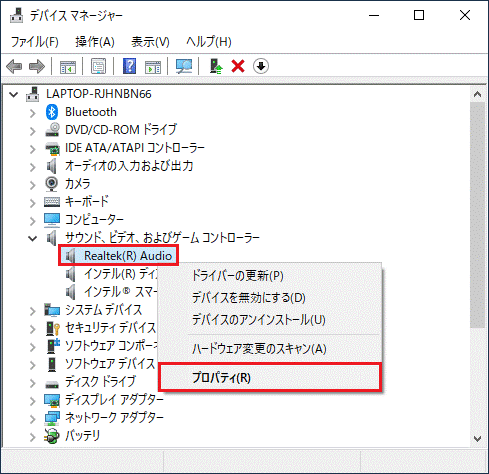Click the Device Manager title bar icon
This screenshot has height=474, width=489.
pos(16,15)
